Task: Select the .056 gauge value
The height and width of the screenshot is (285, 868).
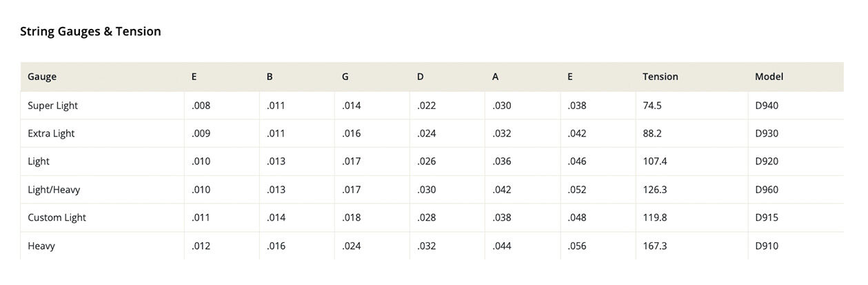Action: [x=577, y=246]
